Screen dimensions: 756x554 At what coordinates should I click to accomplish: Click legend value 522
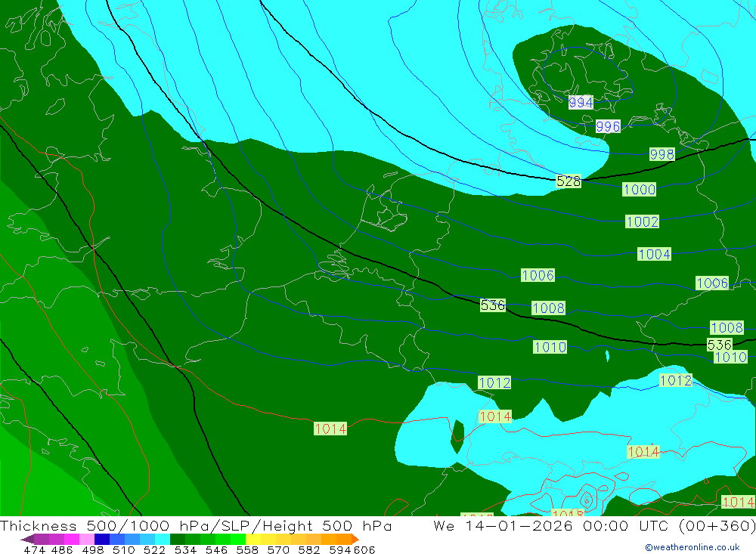click(x=154, y=549)
